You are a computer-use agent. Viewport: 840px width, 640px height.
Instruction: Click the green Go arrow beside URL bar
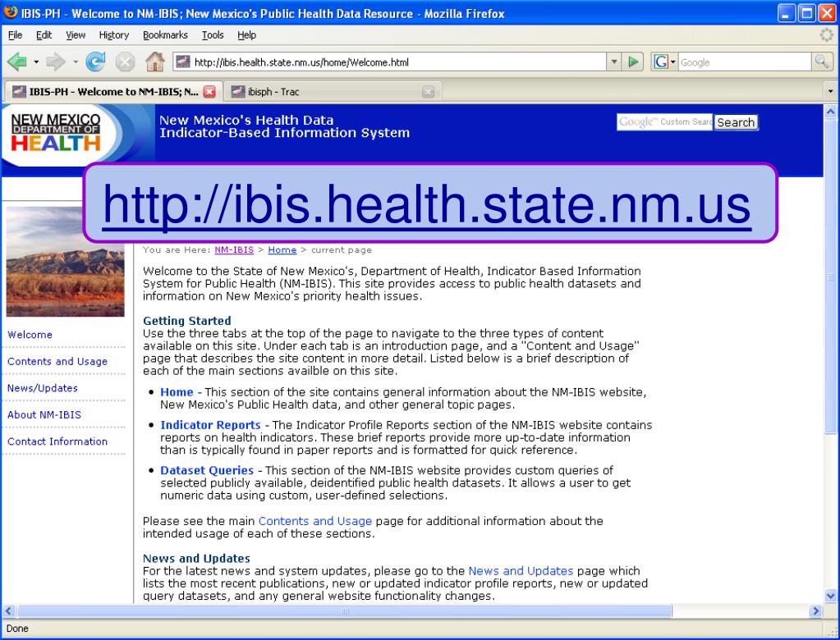tap(633, 62)
